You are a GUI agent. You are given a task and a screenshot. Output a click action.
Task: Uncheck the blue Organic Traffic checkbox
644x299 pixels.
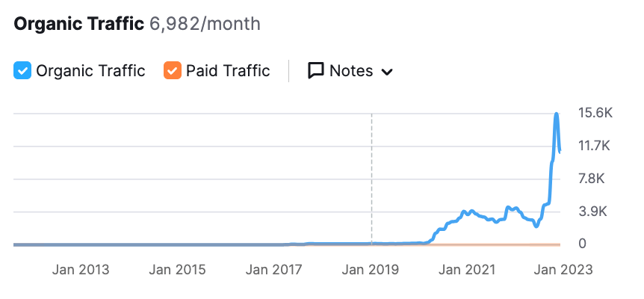22,71
